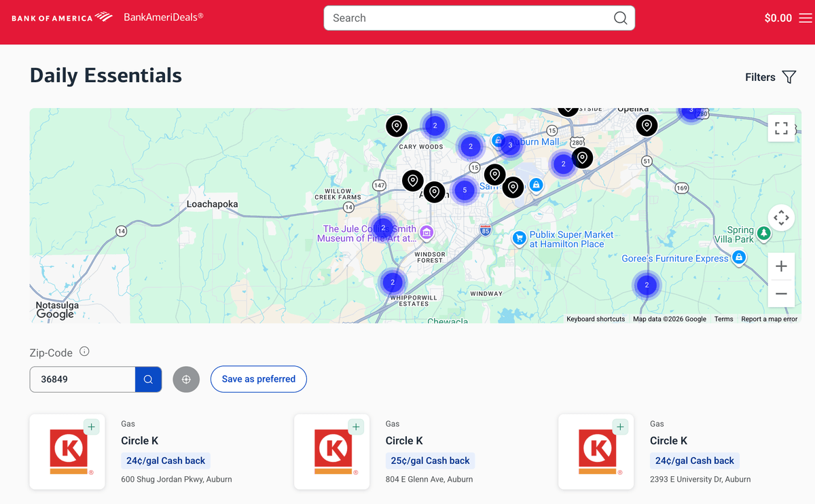Focus the zip code field showing 36849
Viewport: 815px width, 504px height.
(82, 379)
